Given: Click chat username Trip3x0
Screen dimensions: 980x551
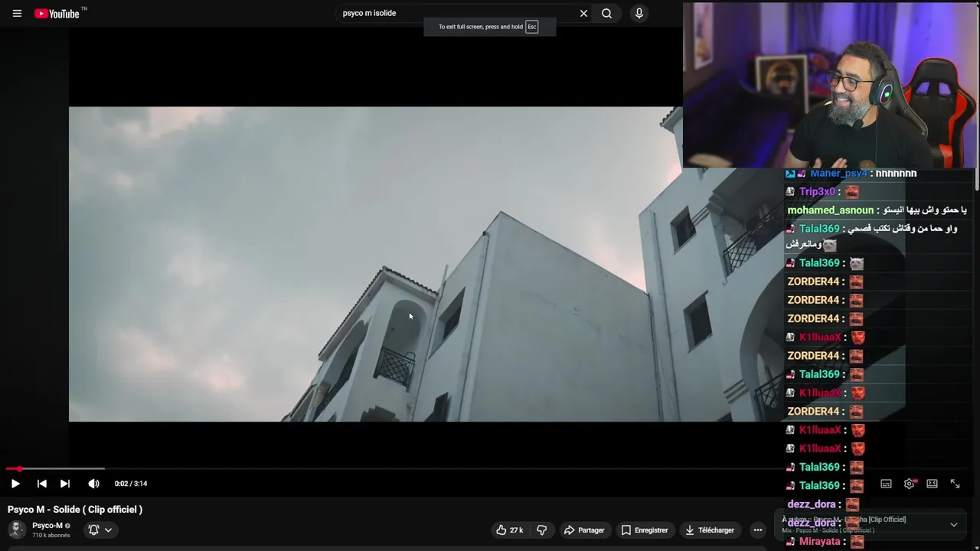Looking at the screenshot, I should click(817, 192).
